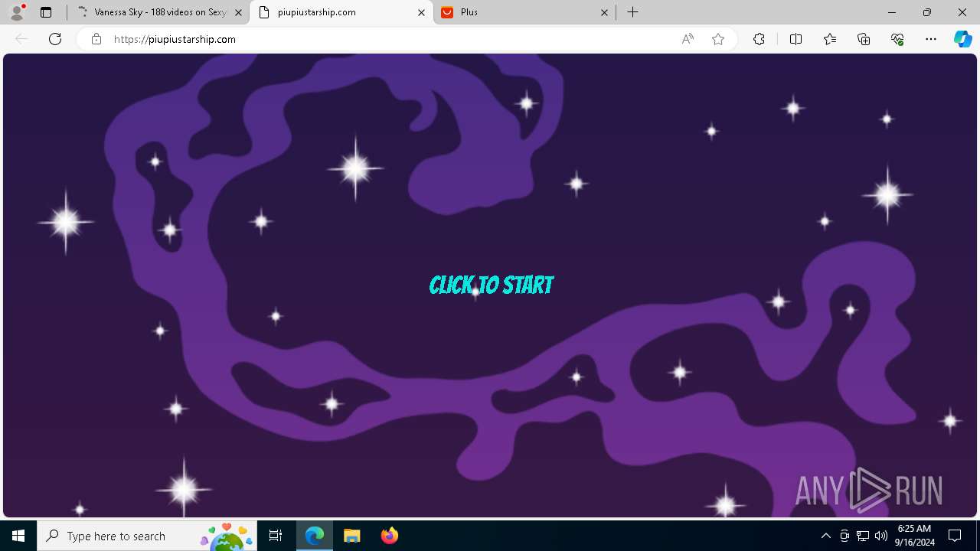
Task: Close the Plus tab
Action: (x=604, y=12)
